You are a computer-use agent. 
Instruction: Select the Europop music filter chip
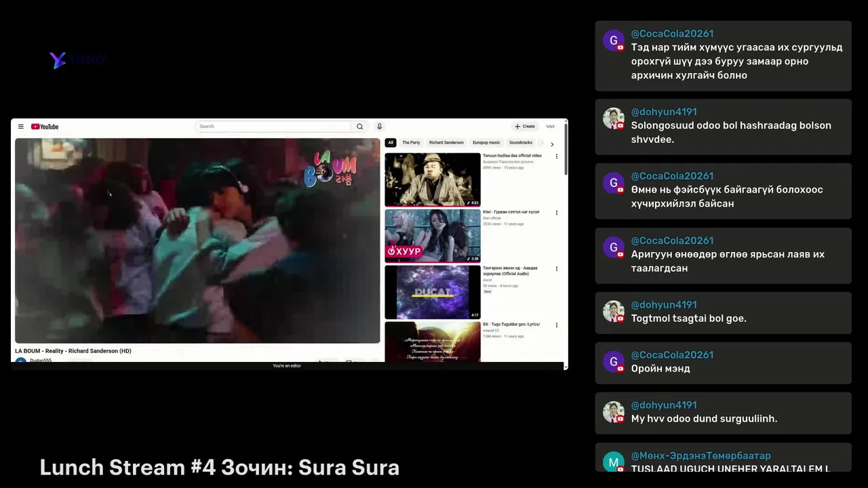tap(486, 143)
